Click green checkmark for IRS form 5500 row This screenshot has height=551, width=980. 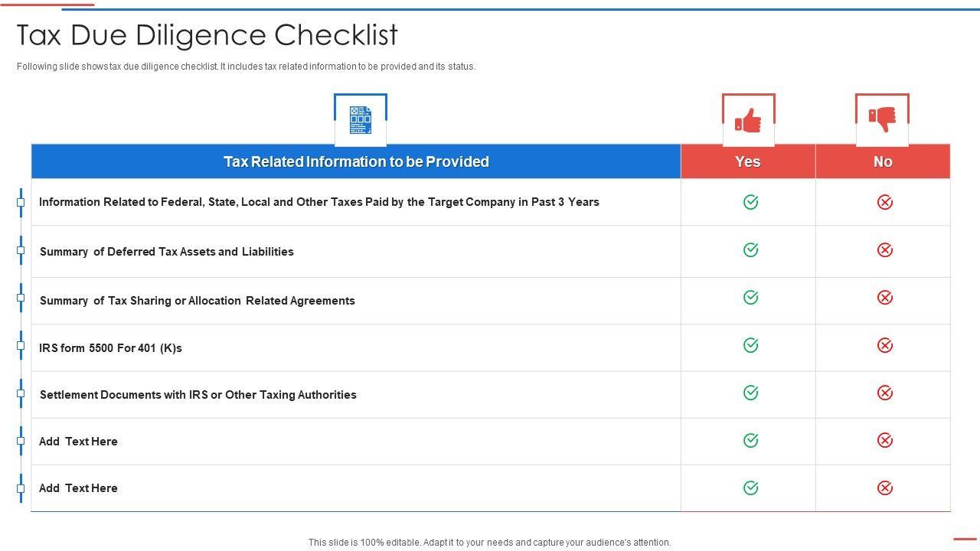tap(750, 346)
